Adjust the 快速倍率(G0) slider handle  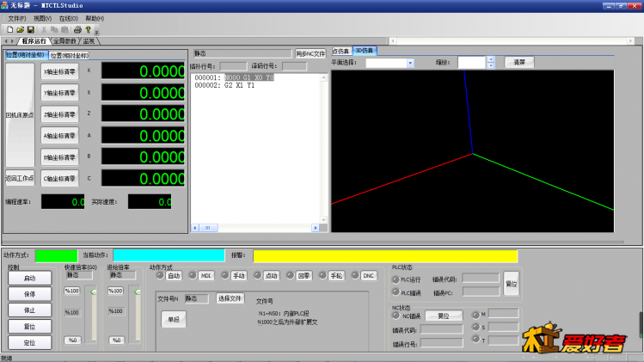94,291
